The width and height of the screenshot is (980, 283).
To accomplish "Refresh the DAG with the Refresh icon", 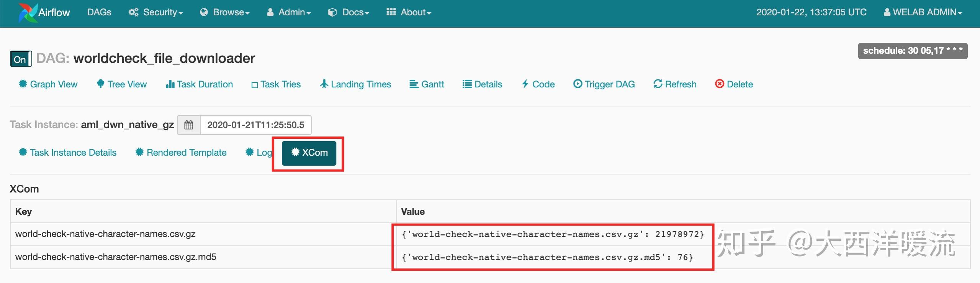I will pyautogui.click(x=658, y=84).
